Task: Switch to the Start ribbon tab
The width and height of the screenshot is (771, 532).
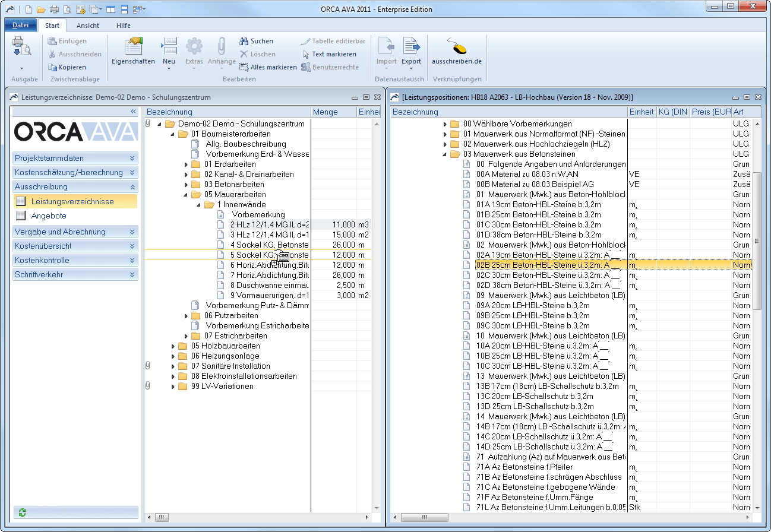Action: 52,26
